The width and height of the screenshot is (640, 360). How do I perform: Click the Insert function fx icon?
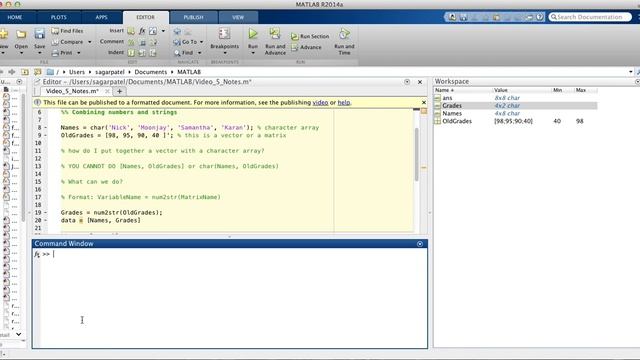coord(142,31)
